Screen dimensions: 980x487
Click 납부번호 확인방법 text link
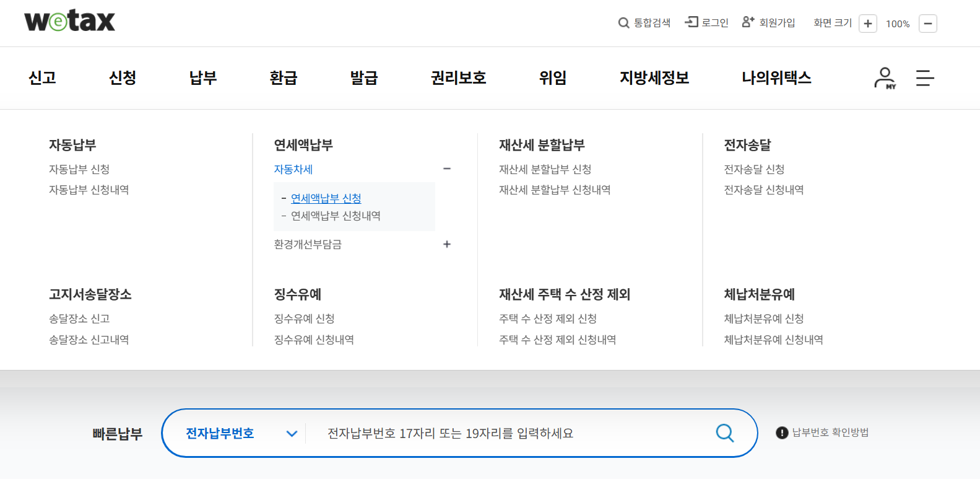(x=830, y=432)
